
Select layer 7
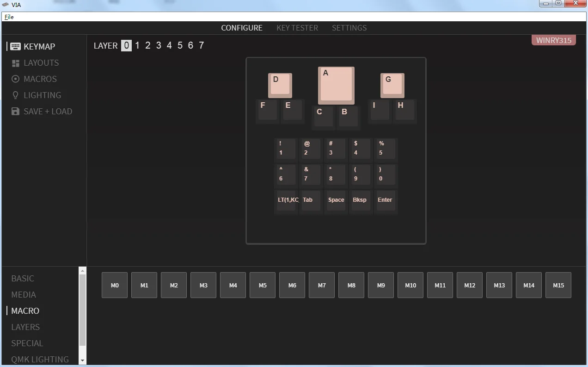201,45
